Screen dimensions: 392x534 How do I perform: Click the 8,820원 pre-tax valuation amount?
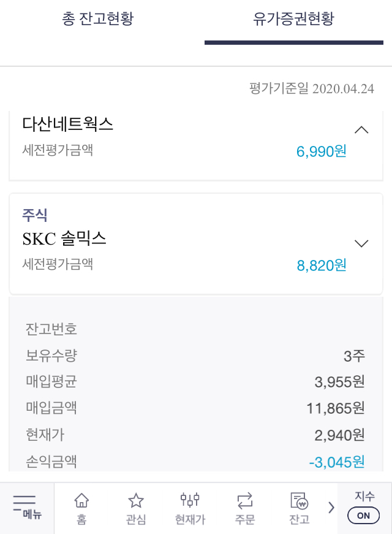[x=322, y=265]
